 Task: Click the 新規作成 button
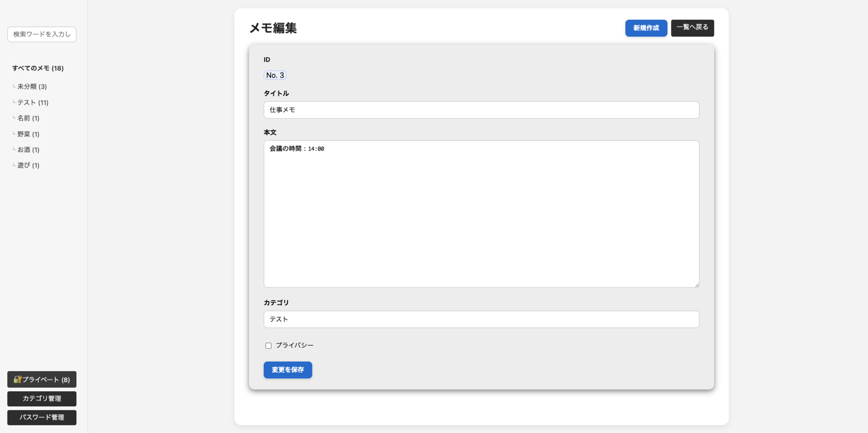646,28
